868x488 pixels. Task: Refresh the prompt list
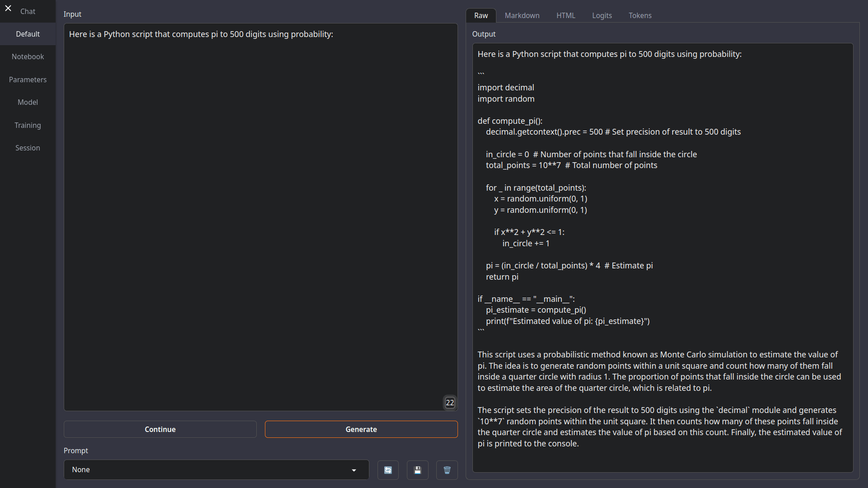click(x=388, y=470)
